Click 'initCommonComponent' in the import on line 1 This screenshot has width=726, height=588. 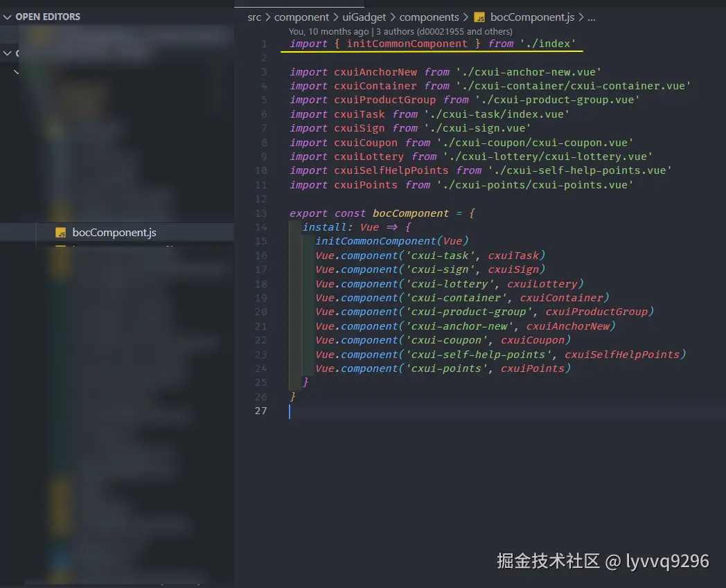[x=407, y=44]
